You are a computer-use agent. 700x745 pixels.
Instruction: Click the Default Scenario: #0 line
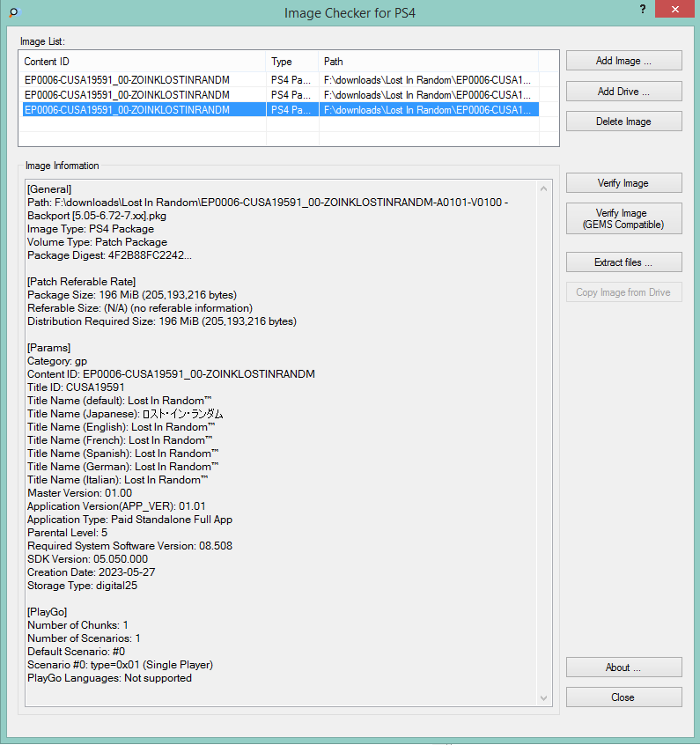(76, 652)
